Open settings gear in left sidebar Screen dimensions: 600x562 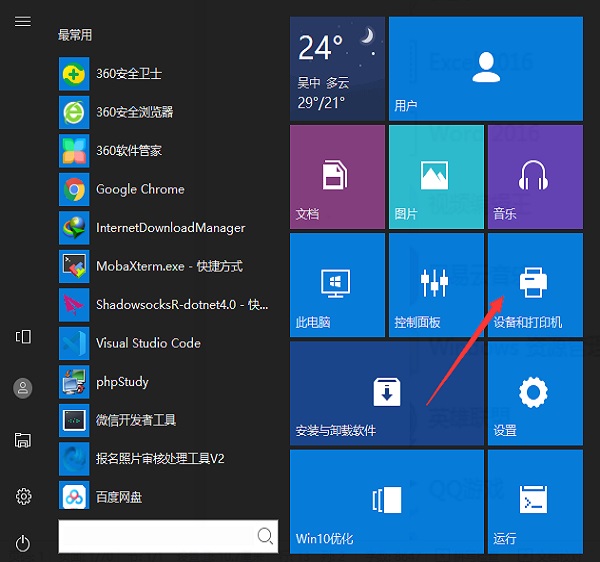(23, 496)
